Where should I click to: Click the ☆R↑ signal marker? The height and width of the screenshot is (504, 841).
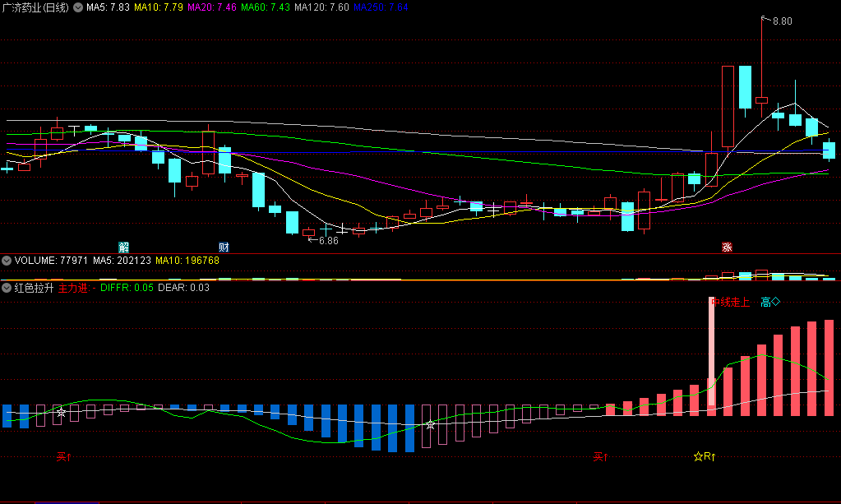coord(705,457)
